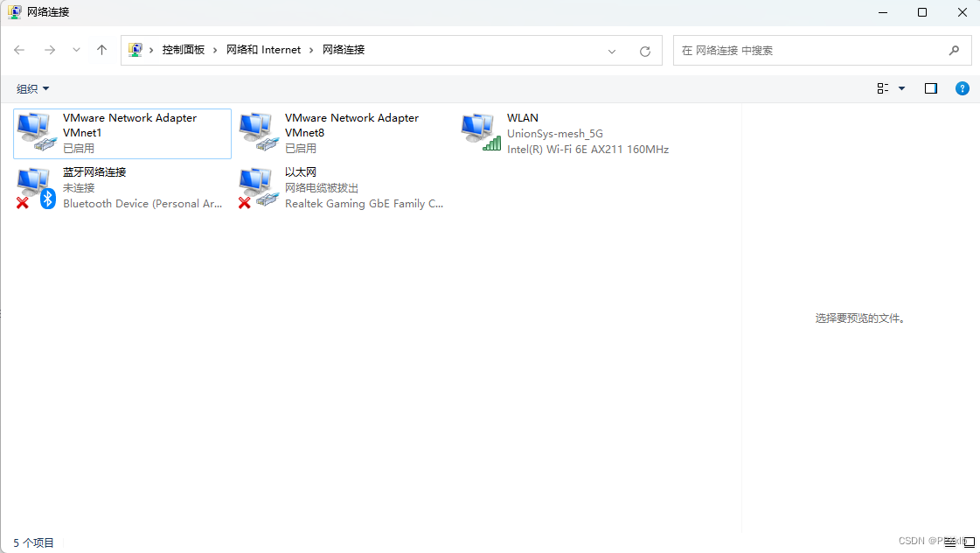Click the 未连接 status text
The height and width of the screenshot is (553, 980).
[x=79, y=187]
